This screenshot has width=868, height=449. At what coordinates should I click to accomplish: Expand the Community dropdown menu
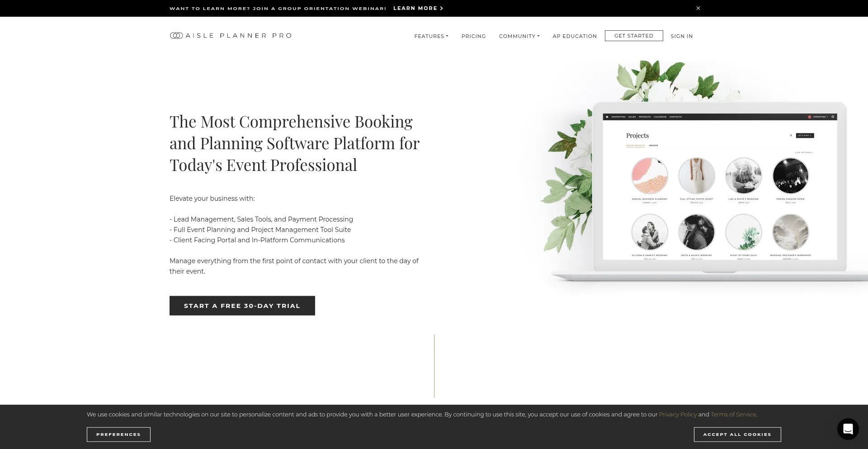519,36
